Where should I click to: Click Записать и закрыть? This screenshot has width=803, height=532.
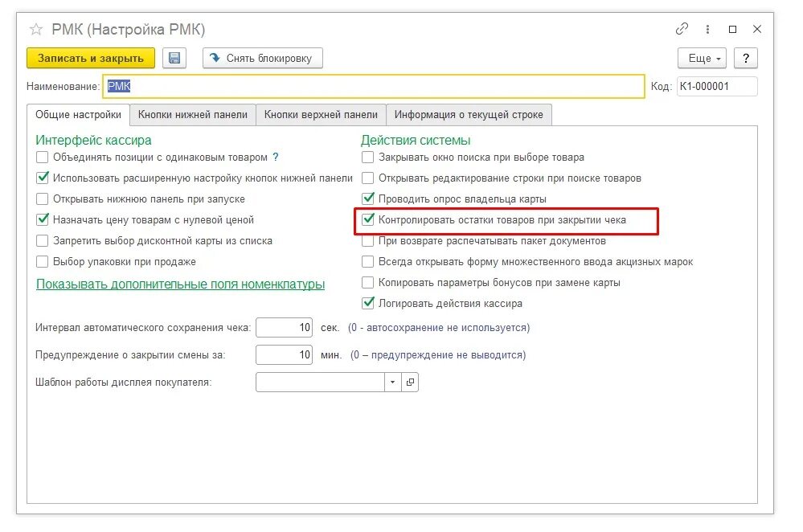point(91,57)
